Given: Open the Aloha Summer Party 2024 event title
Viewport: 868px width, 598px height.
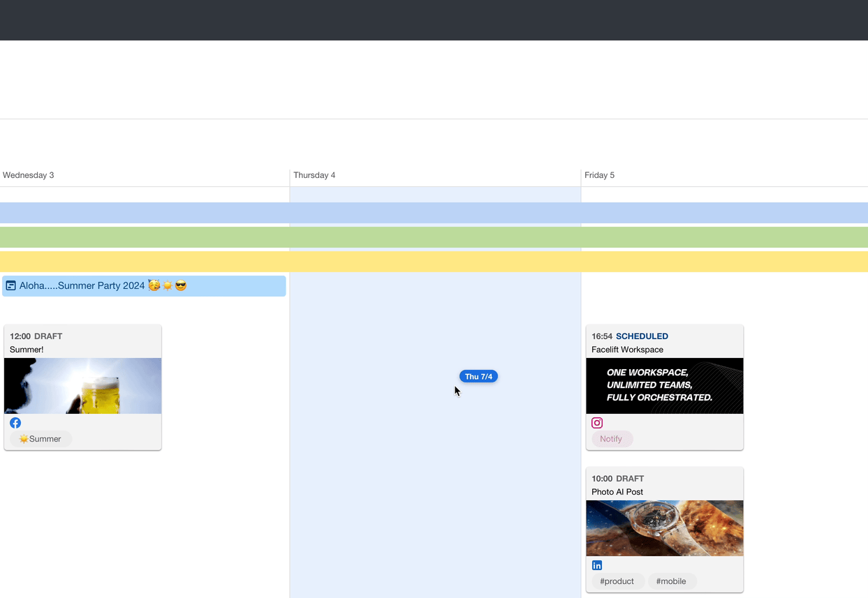Looking at the screenshot, I should coord(82,285).
